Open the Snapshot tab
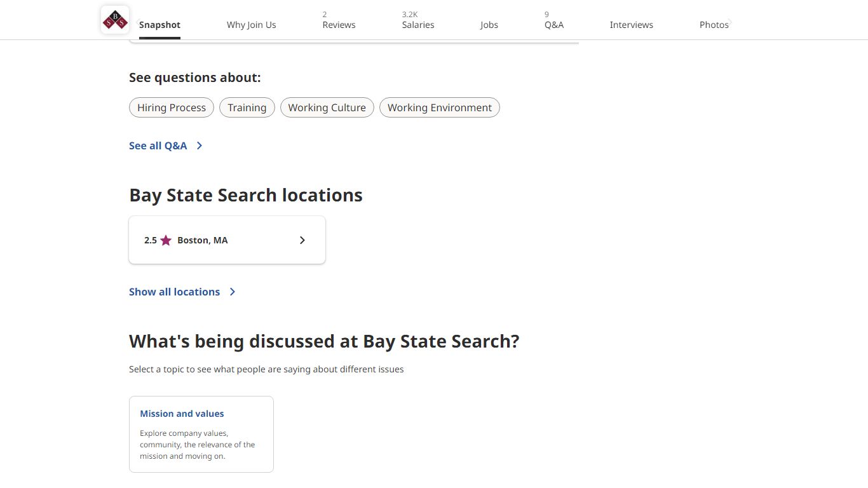The width and height of the screenshot is (868, 488). [159, 25]
